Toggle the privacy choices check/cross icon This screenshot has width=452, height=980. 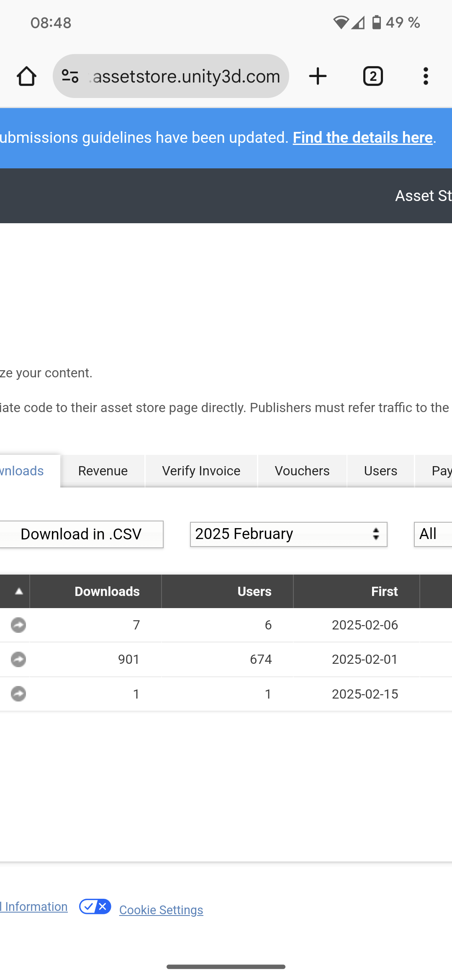click(95, 907)
